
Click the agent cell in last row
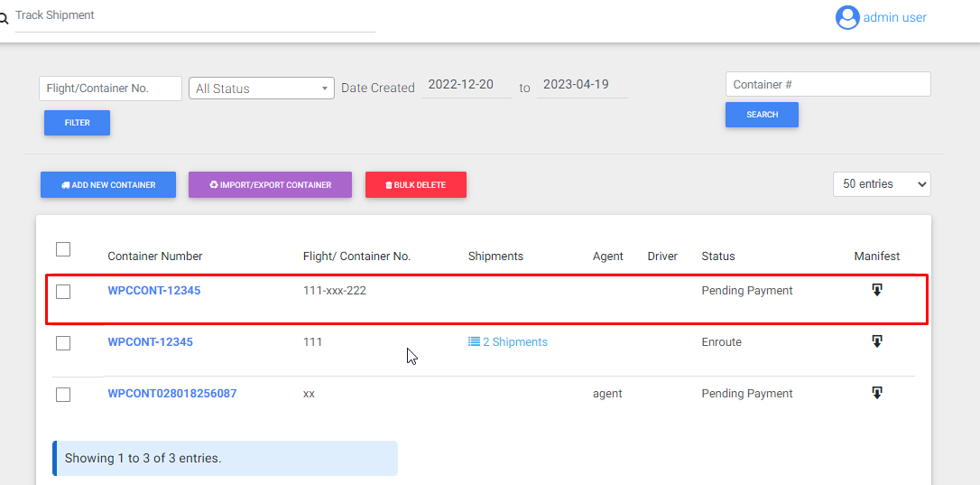point(607,394)
